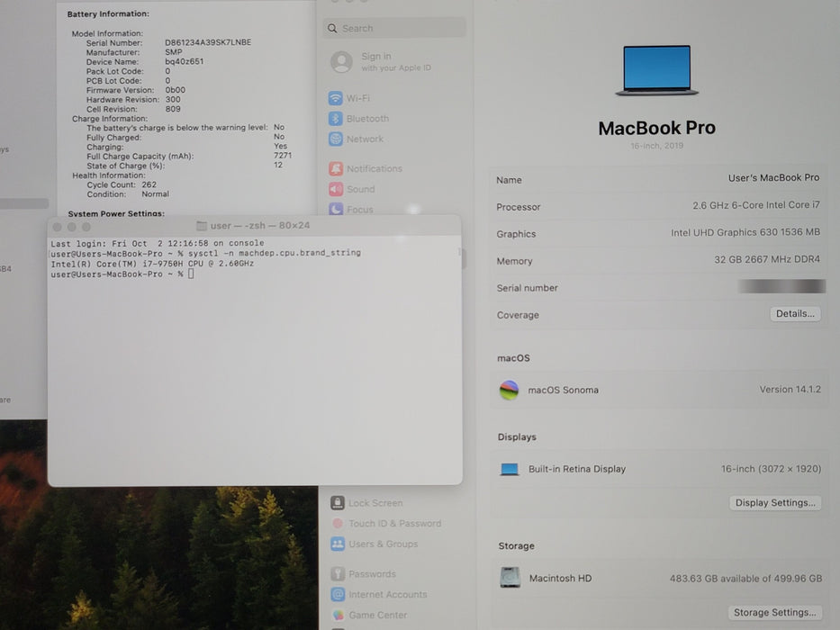Image resolution: width=840 pixels, height=630 pixels.
Task: Click the Apple ID avatar icon
Action: tap(341, 62)
